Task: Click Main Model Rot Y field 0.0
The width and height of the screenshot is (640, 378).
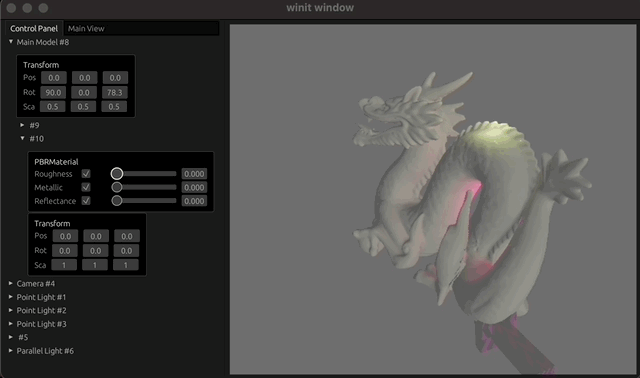Action: coord(84,92)
